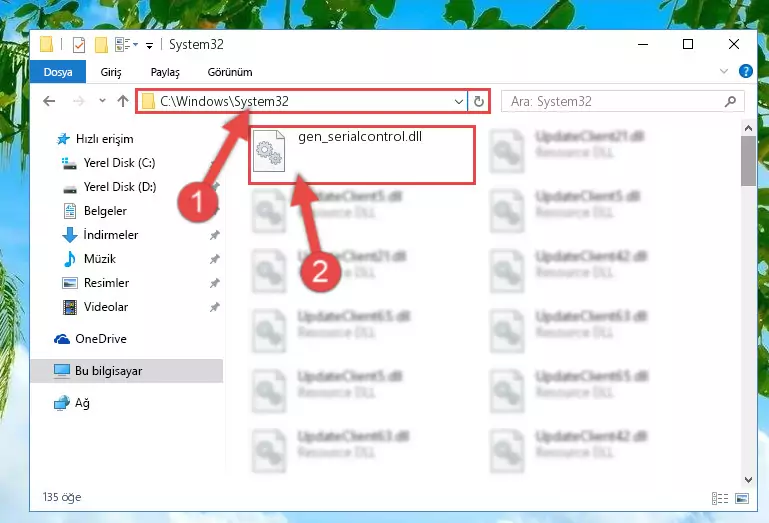Viewport: 769px width, 523px height.
Task: Select Ağ in the navigation pane
Action: tap(72, 403)
